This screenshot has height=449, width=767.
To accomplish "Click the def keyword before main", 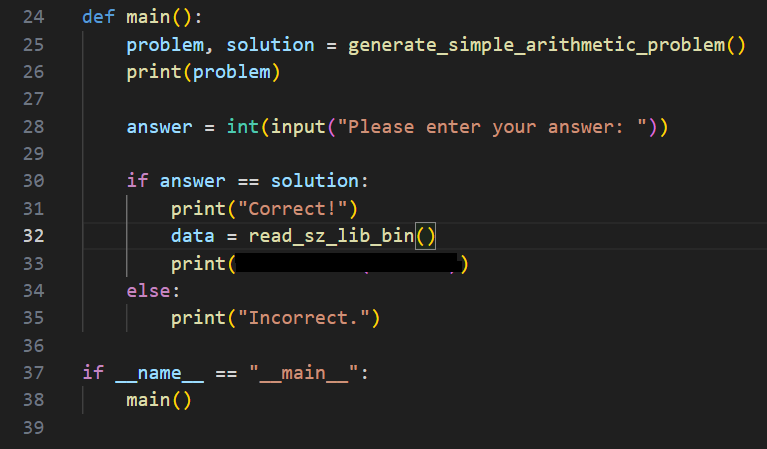I will pyautogui.click(x=98, y=17).
